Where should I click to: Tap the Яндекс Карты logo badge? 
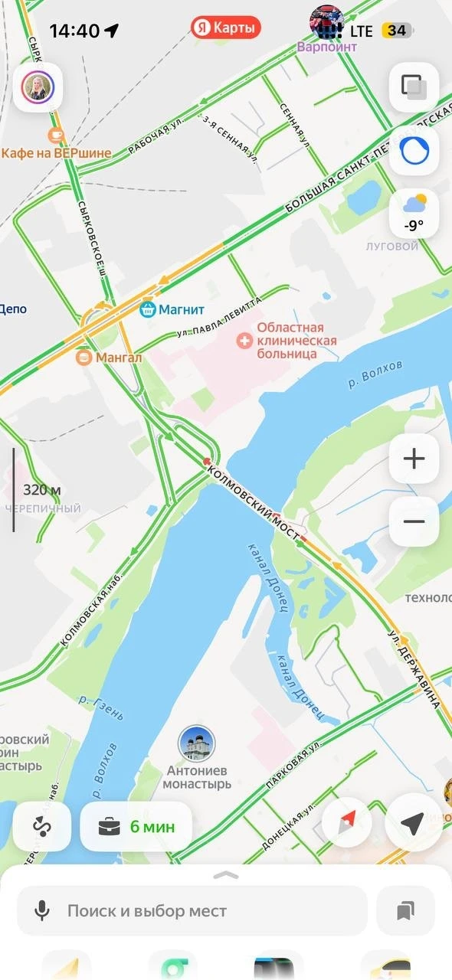click(226, 28)
